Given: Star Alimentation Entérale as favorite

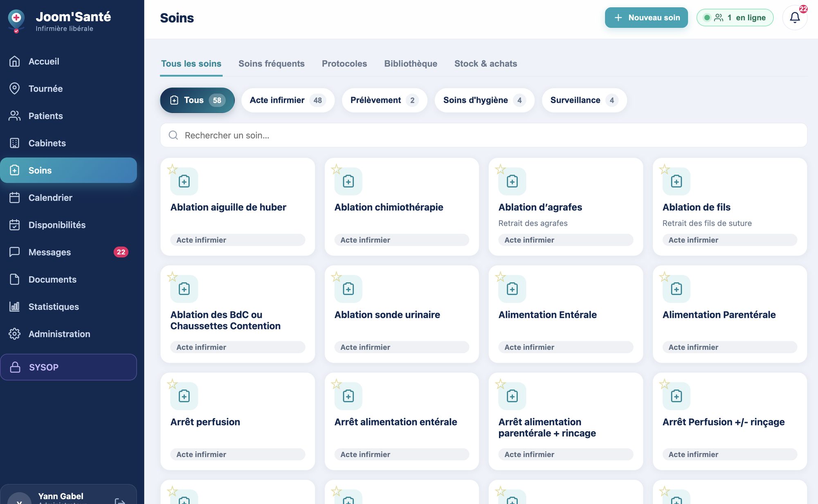Looking at the screenshot, I should click(500, 277).
